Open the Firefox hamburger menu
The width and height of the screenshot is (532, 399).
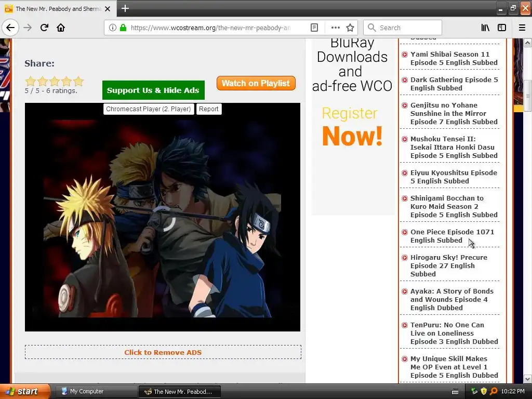[522, 28]
